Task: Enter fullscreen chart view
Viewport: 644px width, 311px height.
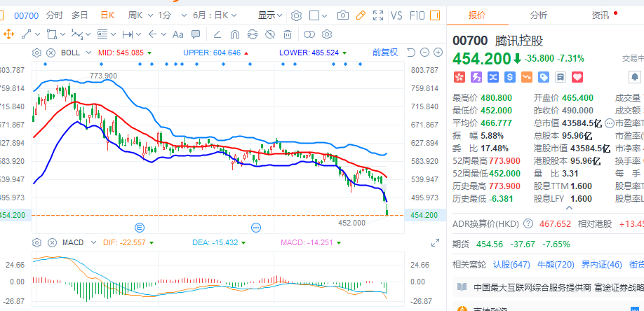Action: (378, 15)
